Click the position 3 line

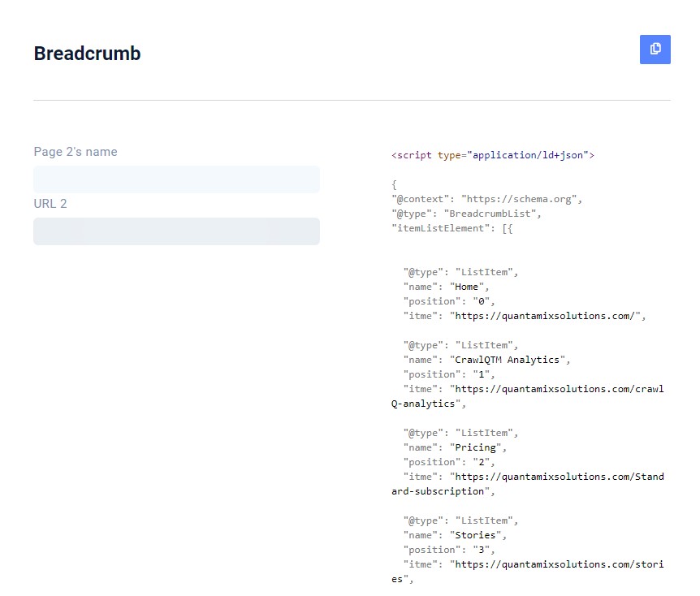(448, 550)
